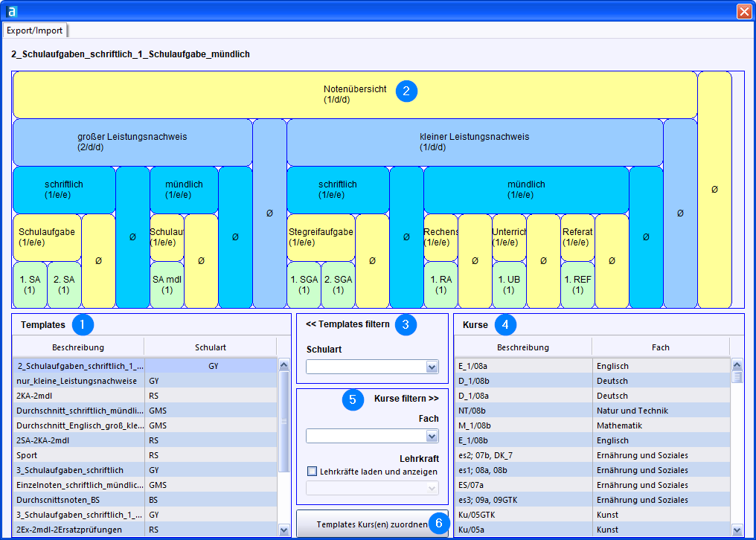Enable 'Lehrkräfte laden und anzeigen' checkbox
Image resolution: width=756 pixels, height=540 pixels.
tap(313, 471)
